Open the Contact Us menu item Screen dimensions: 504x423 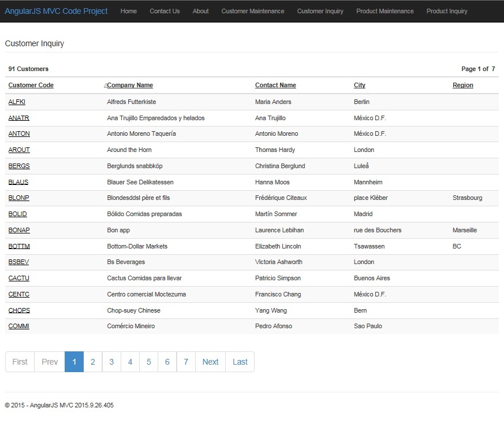[x=165, y=11]
